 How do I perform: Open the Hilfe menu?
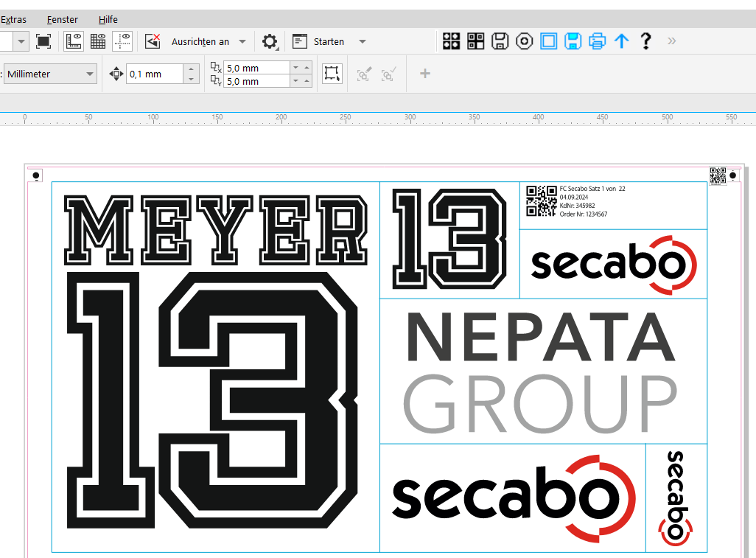tap(108, 19)
